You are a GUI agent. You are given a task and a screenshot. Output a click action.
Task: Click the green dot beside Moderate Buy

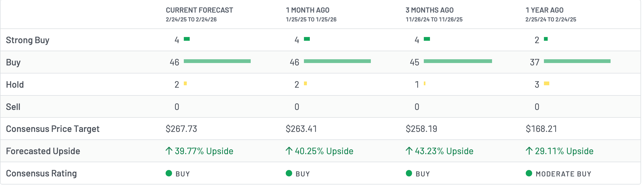point(529,173)
